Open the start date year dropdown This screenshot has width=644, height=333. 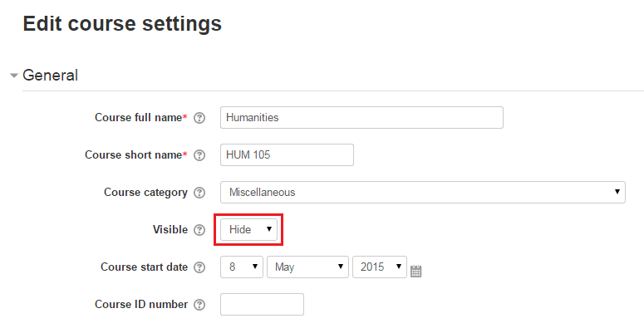coord(379,267)
